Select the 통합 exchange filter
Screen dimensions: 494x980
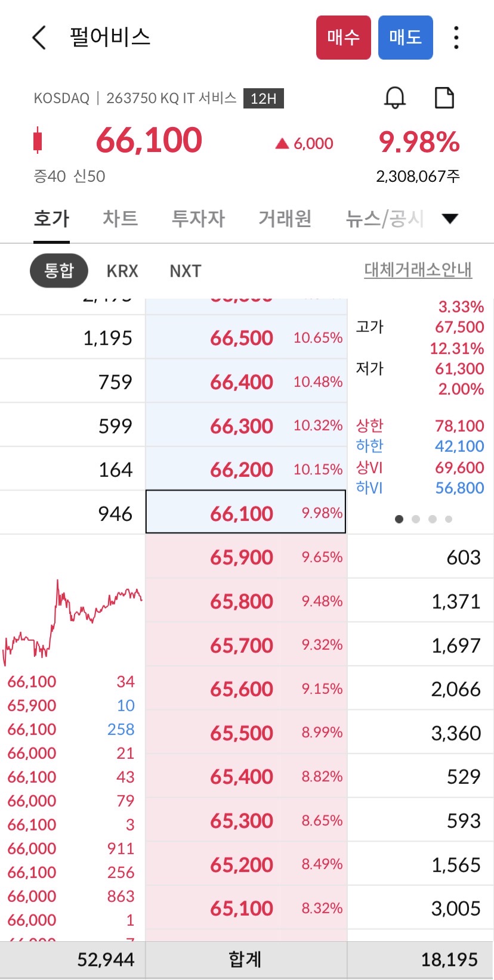tap(59, 271)
